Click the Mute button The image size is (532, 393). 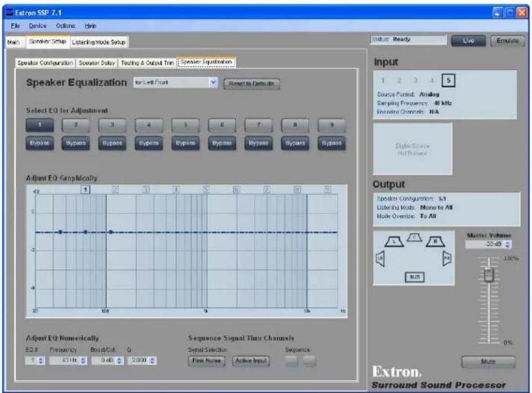pos(488,362)
